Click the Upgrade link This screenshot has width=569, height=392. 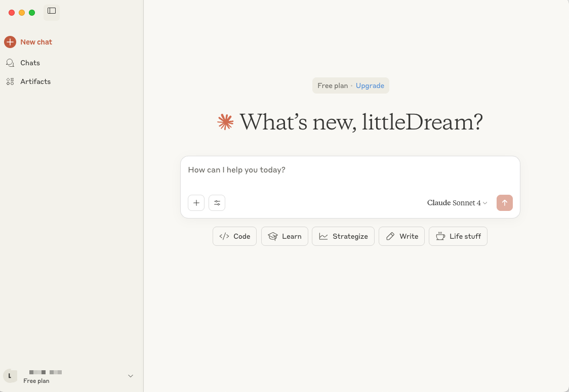370,85
